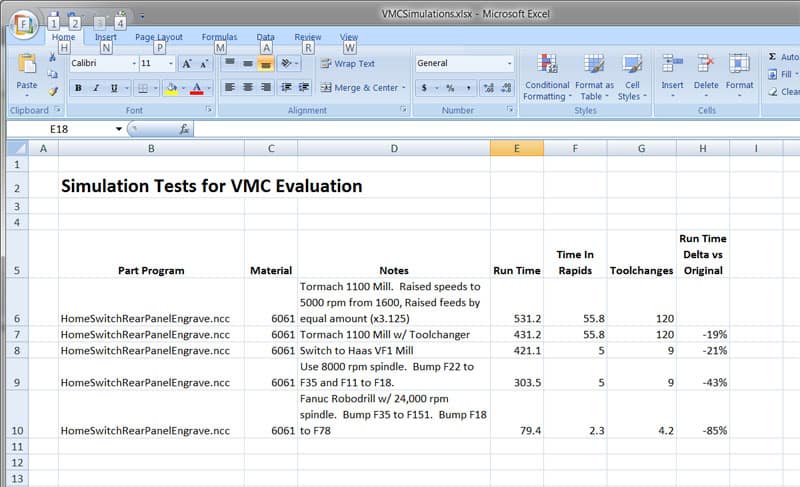Switch to the Page Layout tab
The width and height of the screenshot is (800, 487).
tap(158, 37)
